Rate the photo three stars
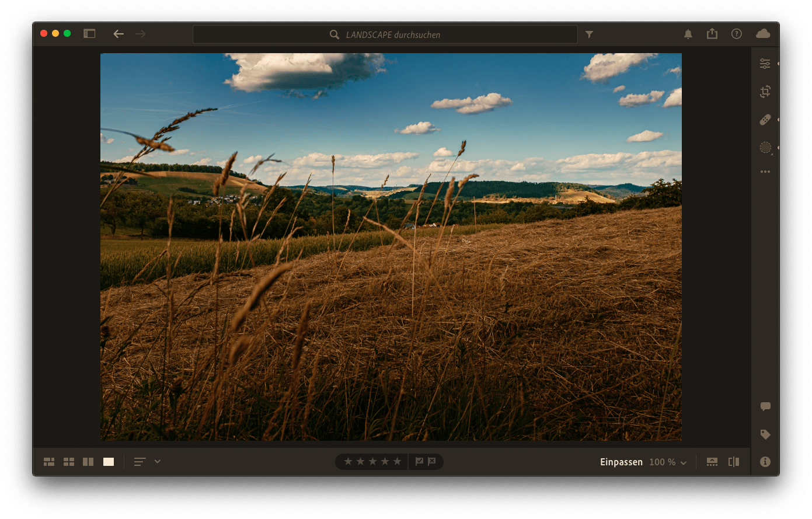The height and width of the screenshot is (519, 812). [372, 461]
